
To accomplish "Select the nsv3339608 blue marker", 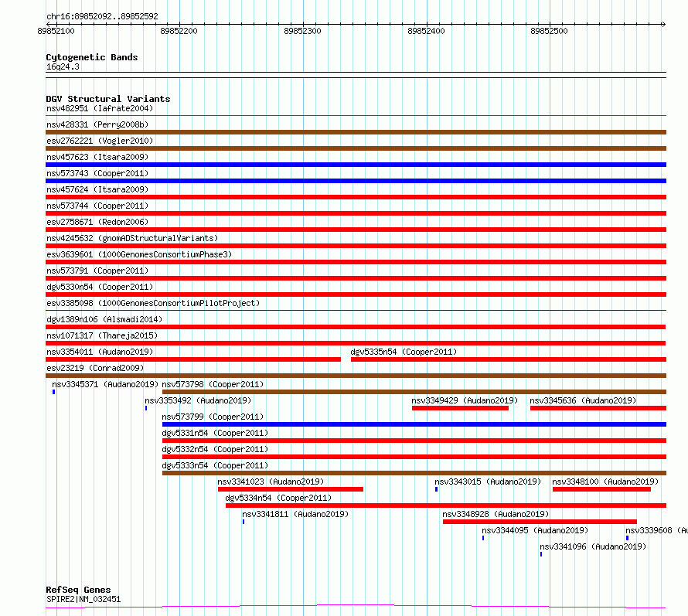I will pos(627,538).
